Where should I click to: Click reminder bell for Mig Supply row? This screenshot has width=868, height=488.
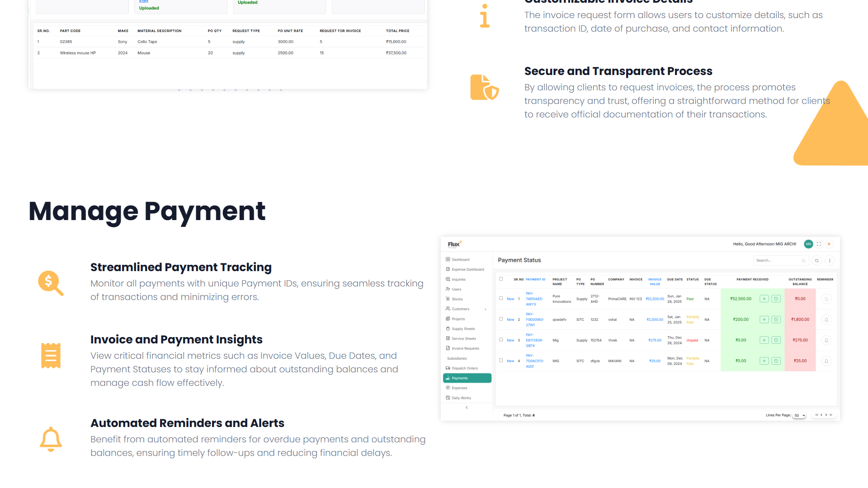point(826,340)
